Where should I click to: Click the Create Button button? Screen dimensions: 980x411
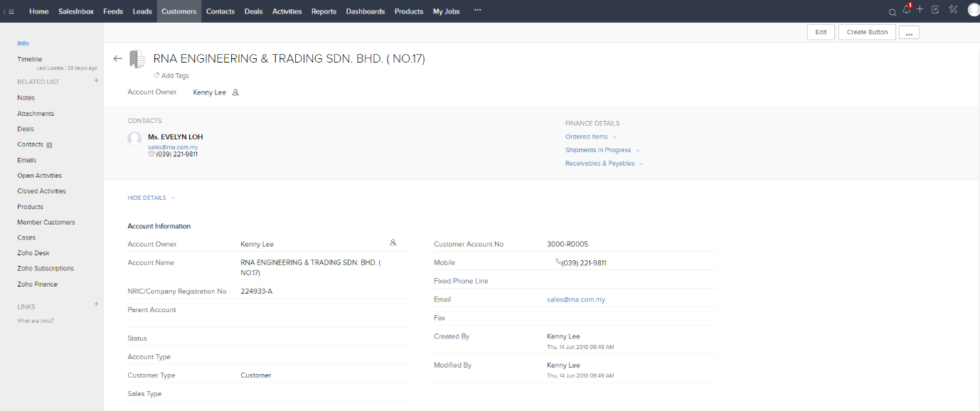tap(867, 32)
